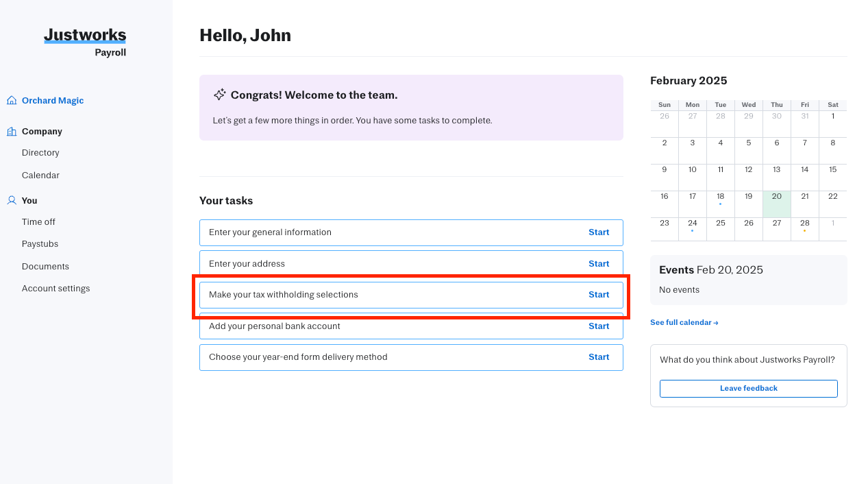Start the general information task
Screen dimensions: 868x484
598,232
